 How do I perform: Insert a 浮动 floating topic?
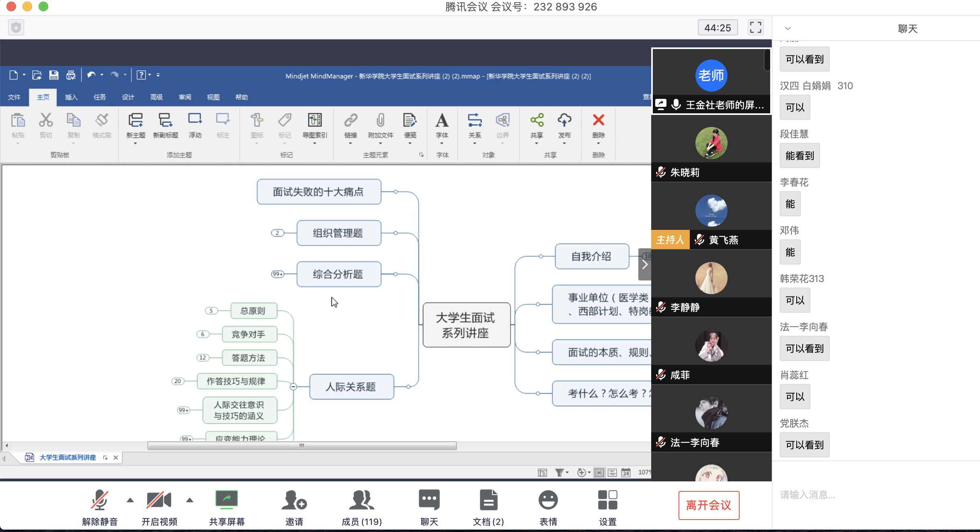195,126
